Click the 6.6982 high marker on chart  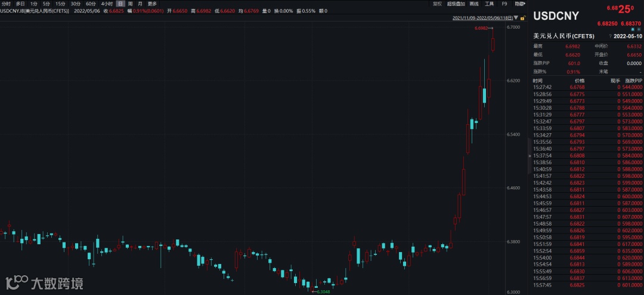pyautogui.click(x=481, y=29)
